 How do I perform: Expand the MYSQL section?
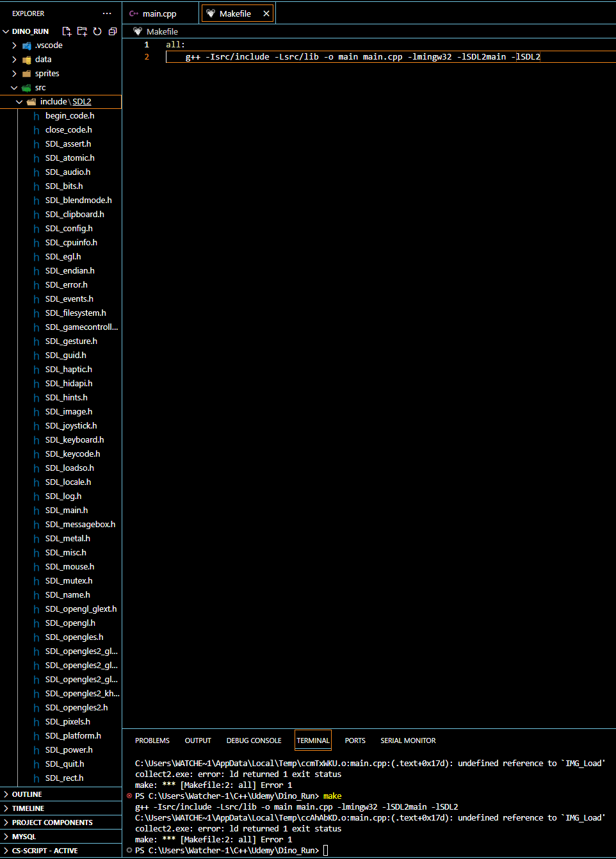coord(61,837)
